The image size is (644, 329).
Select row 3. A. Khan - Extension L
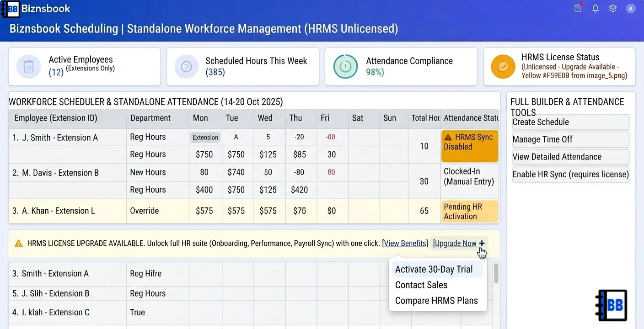click(254, 211)
